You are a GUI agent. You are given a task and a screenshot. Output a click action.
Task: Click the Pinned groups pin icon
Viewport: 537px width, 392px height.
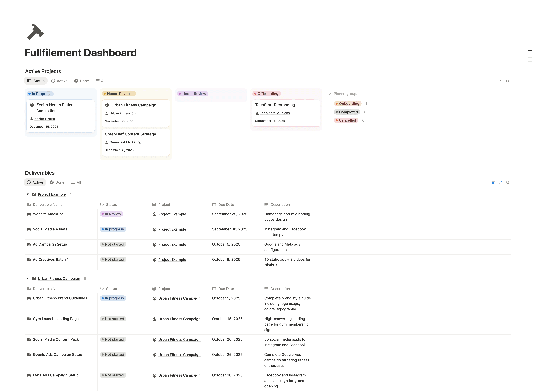click(x=329, y=94)
